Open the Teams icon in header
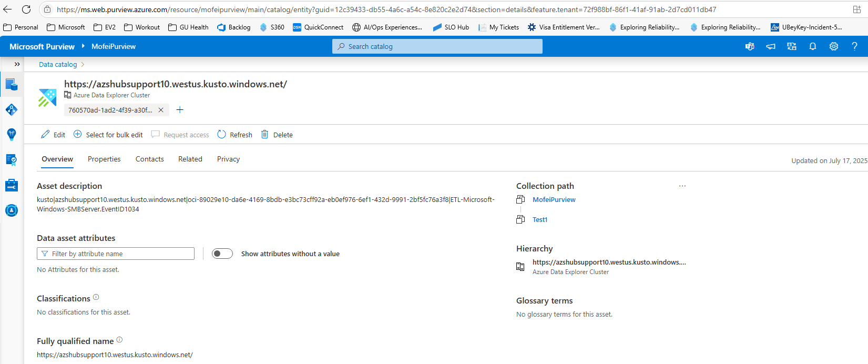The height and width of the screenshot is (364, 868). (x=750, y=46)
